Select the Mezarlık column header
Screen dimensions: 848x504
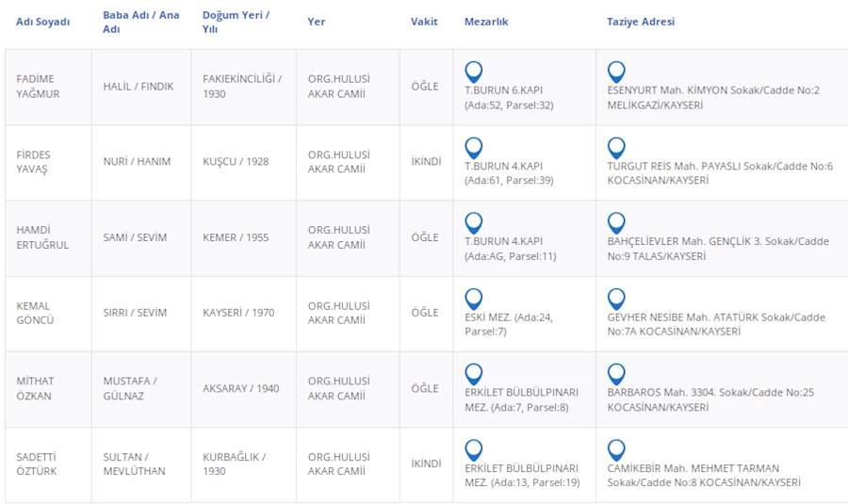pos(486,22)
